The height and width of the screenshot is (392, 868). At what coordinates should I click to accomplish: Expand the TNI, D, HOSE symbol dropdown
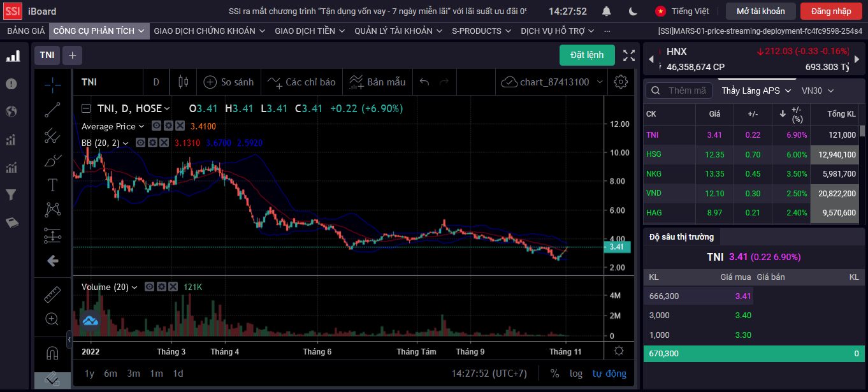click(x=168, y=109)
